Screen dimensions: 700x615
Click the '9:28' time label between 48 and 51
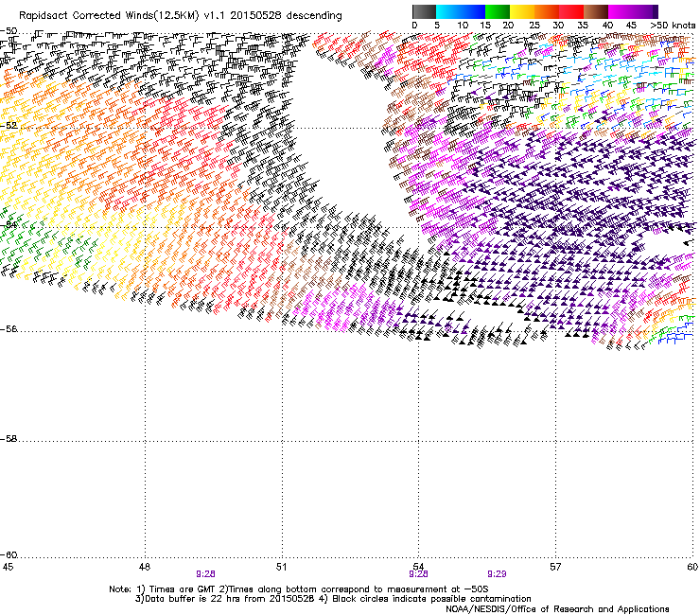(x=206, y=574)
